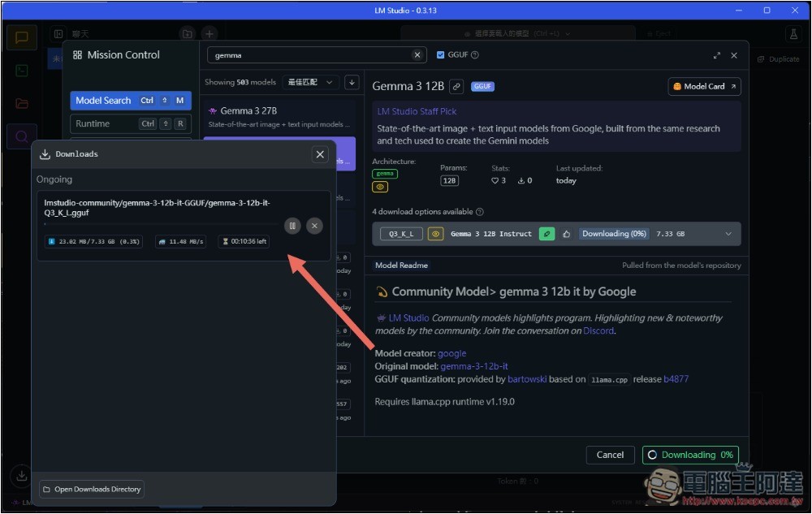Follow the bartowski link
Viewport: 812px width, 514px height.
tap(529, 379)
